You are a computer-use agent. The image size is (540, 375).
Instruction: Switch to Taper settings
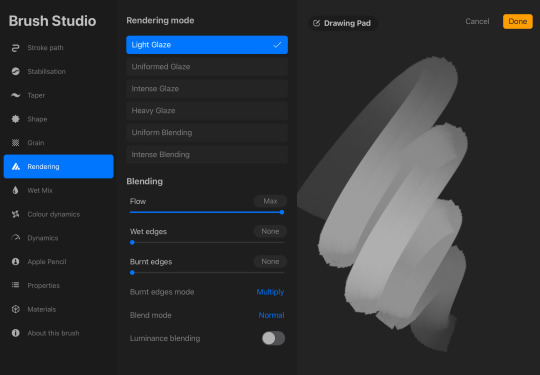[x=59, y=95]
